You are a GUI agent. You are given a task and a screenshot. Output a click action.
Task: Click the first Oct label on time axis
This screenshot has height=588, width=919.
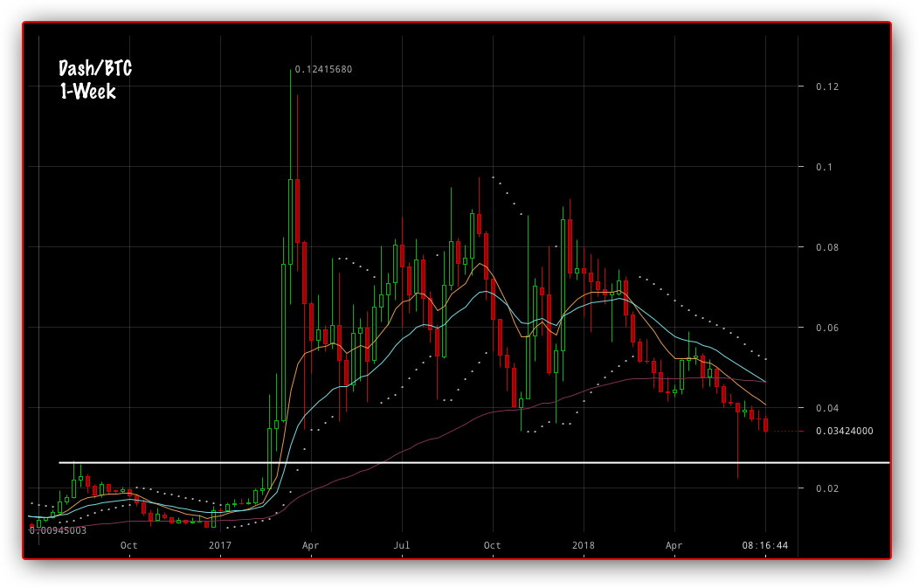tap(129, 545)
